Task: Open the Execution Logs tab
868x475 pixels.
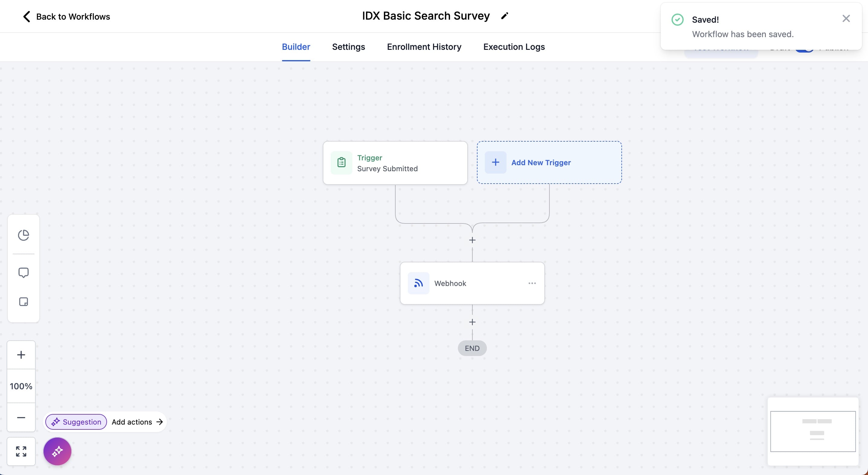Action: pos(514,47)
